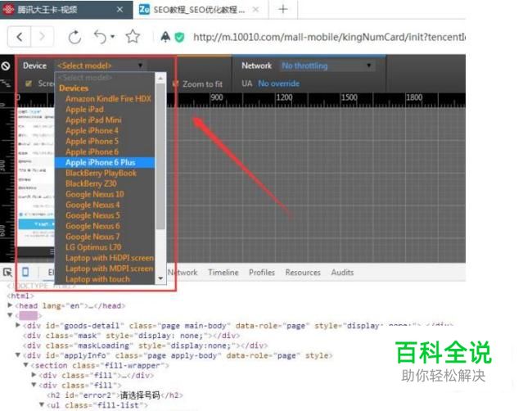Open the Timeline devtools tab
Image resolution: width=532 pixels, height=411 pixels.
pos(223,272)
